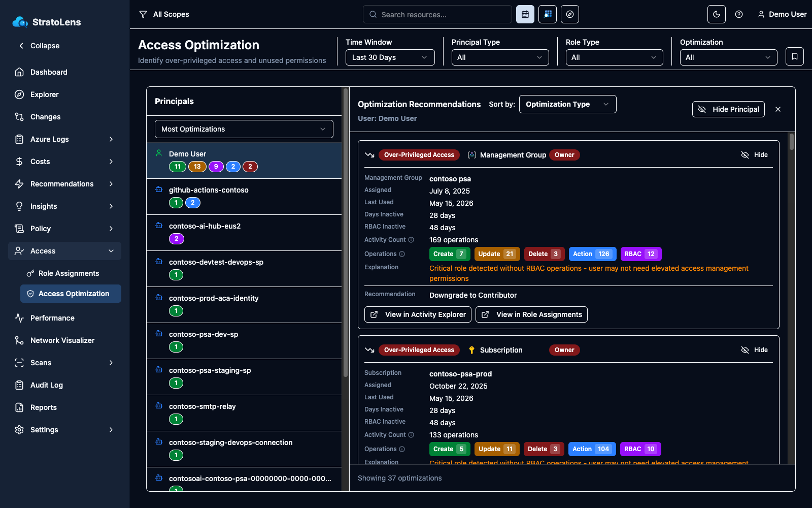This screenshot has width=812, height=508.
Task: Open Sort by Optimization Type dropdown
Action: click(567, 104)
